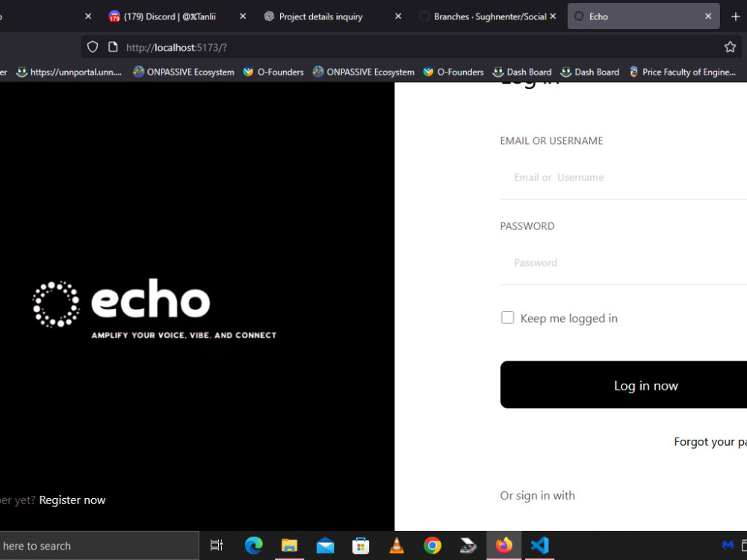Bookmark this page with star icon
Viewport: 747px width, 560px height.
[x=730, y=47]
